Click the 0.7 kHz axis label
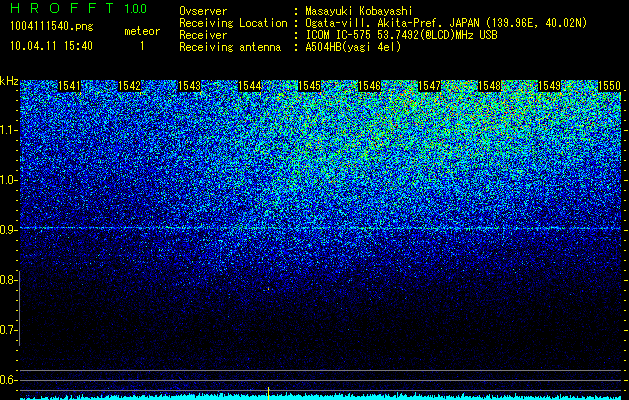Screen dimensions: 629x400 pyautogui.click(x=8, y=330)
